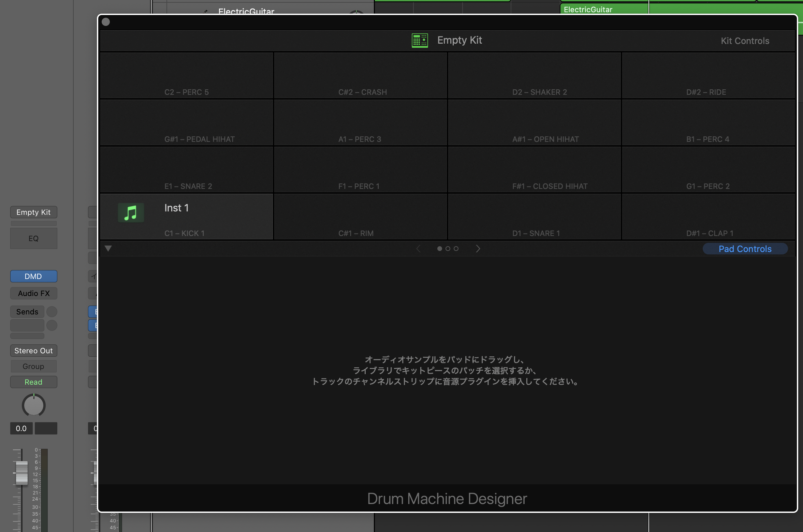Click the volume fader handle
The image size is (803, 532).
pyautogui.click(x=21, y=473)
